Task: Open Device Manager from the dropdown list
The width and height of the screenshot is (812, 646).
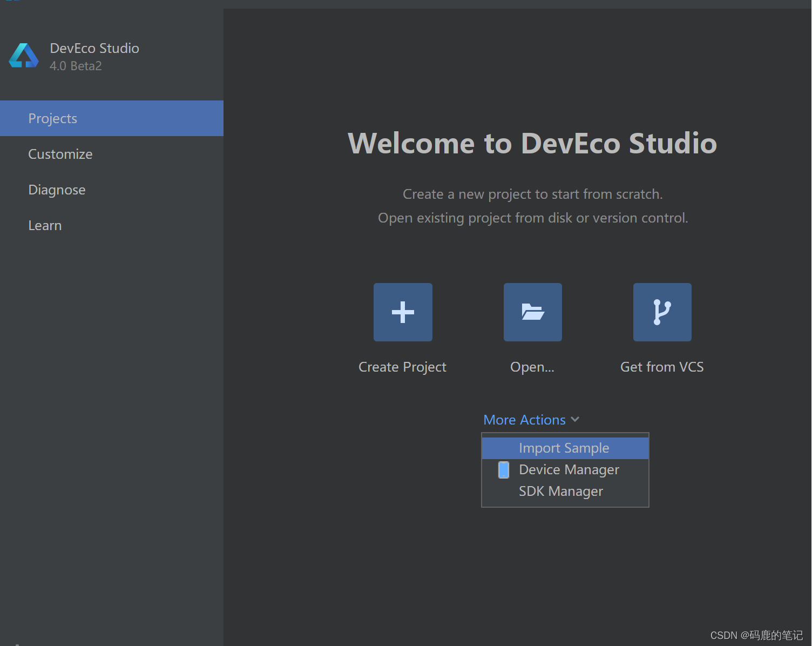Action: pyautogui.click(x=569, y=470)
